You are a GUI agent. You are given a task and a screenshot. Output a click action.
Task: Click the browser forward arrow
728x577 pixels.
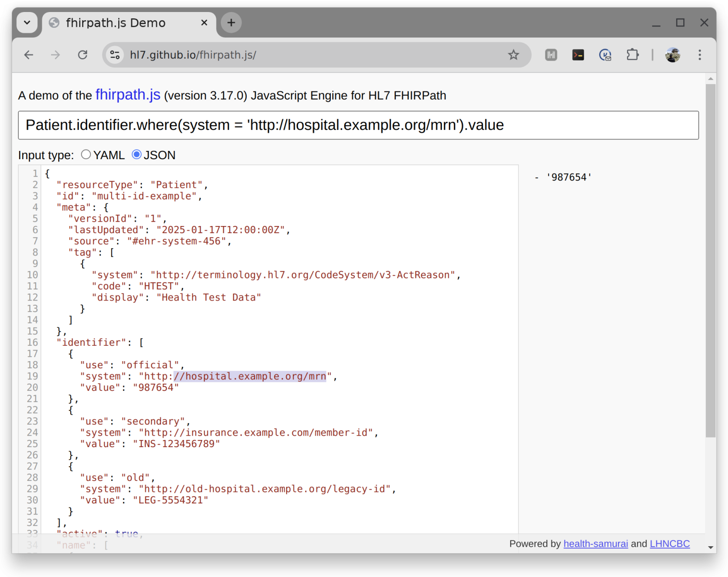tap(56, 55)
